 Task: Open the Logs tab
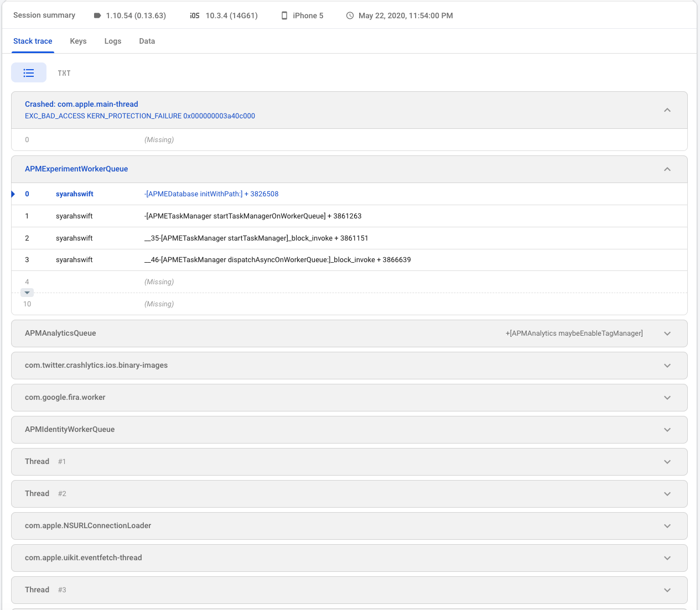click(112, 41)
